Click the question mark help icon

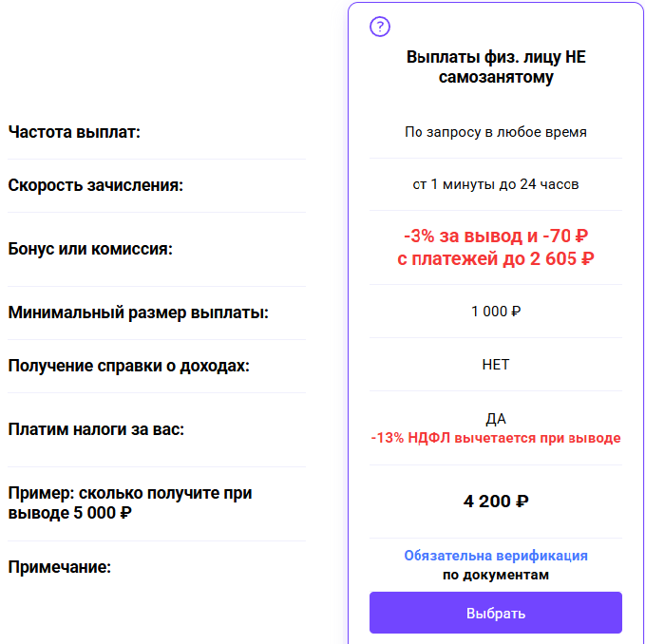click(380, 27)
